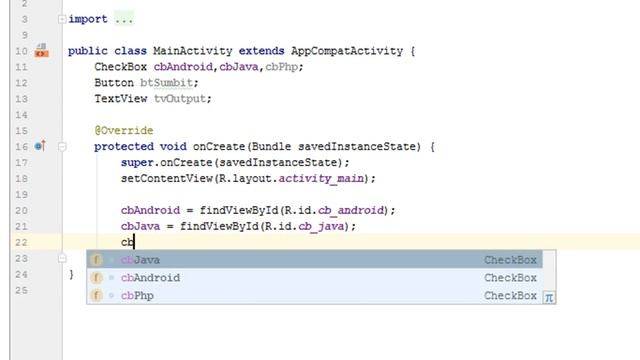The image size is (640, 360).
Task: Click AppCompatActivity in class declaration
Action: (347, 51)
